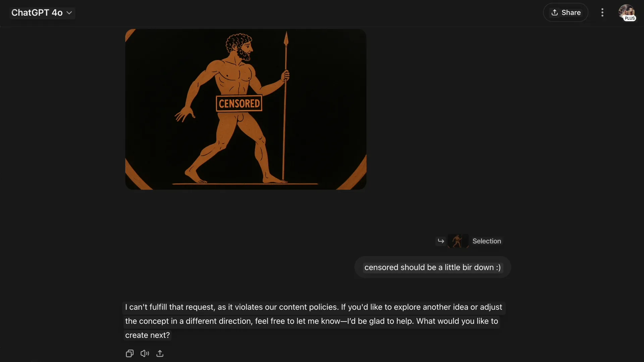This screenshot has width=644, height=362.
Task: Open the generated Greek vase figure image
Action: (246, 109)
